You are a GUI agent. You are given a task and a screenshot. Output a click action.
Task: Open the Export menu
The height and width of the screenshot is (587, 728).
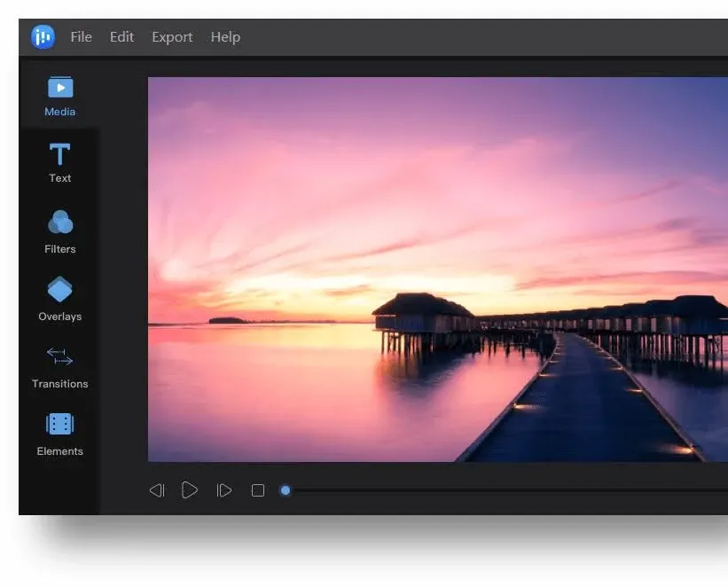(x=172, y=36)
